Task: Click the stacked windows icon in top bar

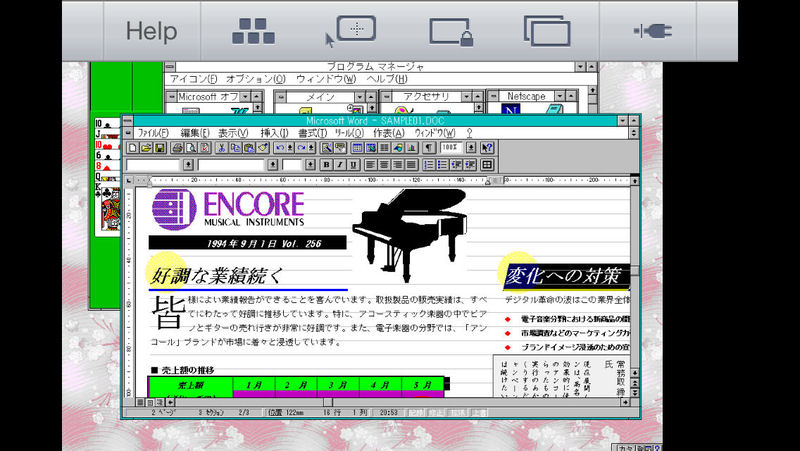Action: pos(547,31)
